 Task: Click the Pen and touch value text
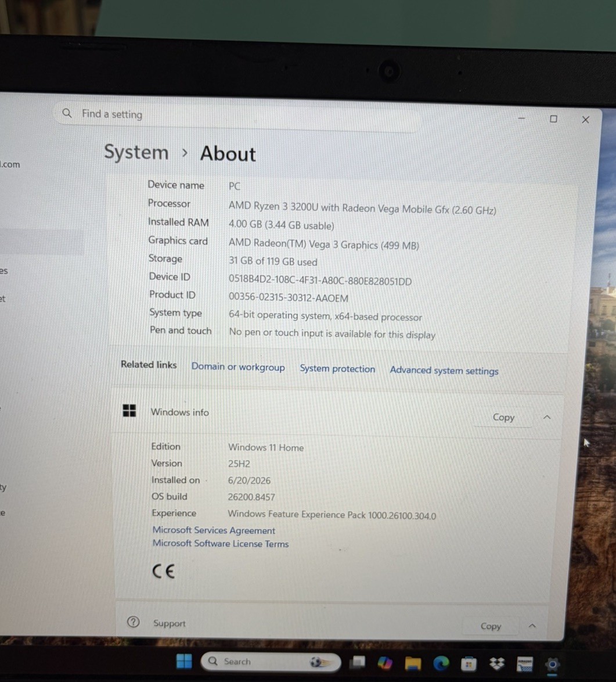tap(332, 333)
